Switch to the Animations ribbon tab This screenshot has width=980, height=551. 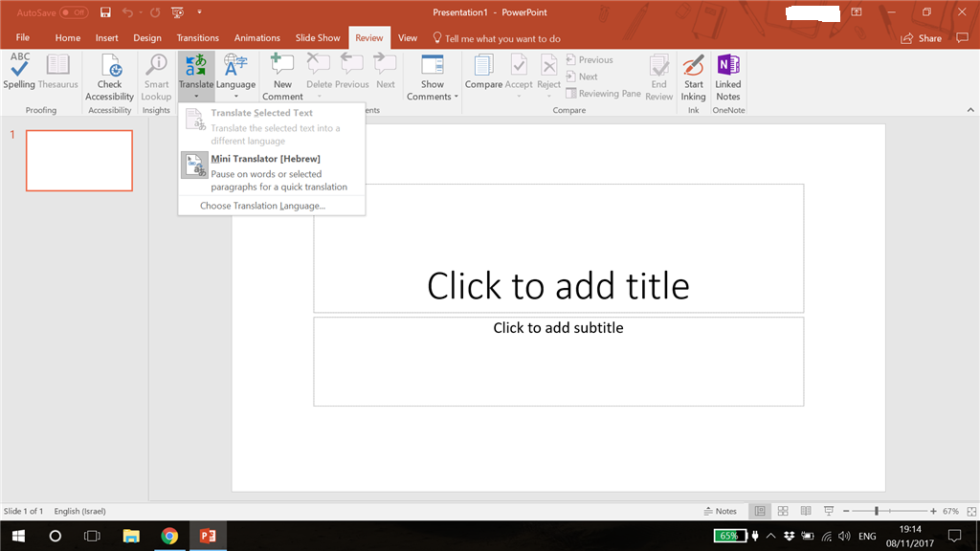point(256,37)
